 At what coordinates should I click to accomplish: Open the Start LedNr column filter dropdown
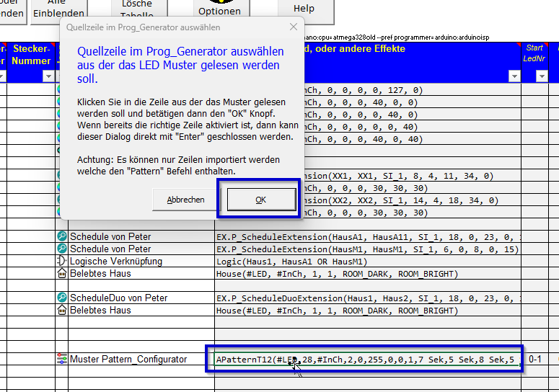coord(534,76)
